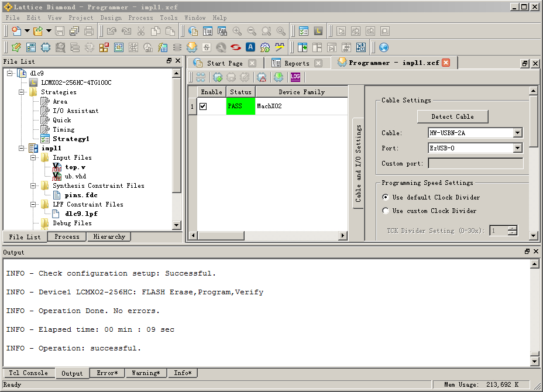543x392 pixels.
Task: Click the Zoom In magnifier icon
Action: pyautogui.click(x=237, y=31)
